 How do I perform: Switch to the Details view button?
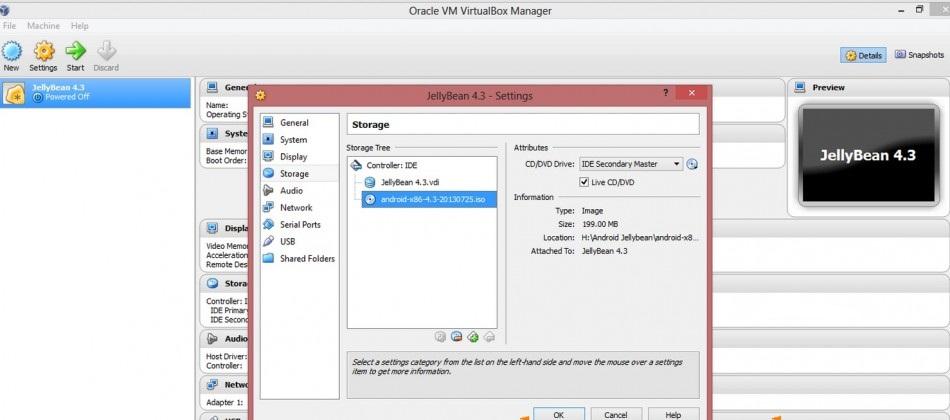863,55
